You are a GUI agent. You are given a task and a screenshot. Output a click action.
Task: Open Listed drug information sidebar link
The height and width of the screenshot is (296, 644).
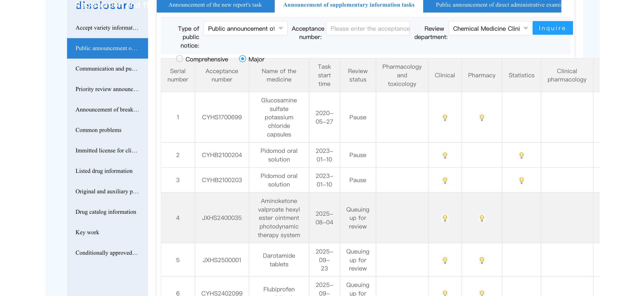104,171
